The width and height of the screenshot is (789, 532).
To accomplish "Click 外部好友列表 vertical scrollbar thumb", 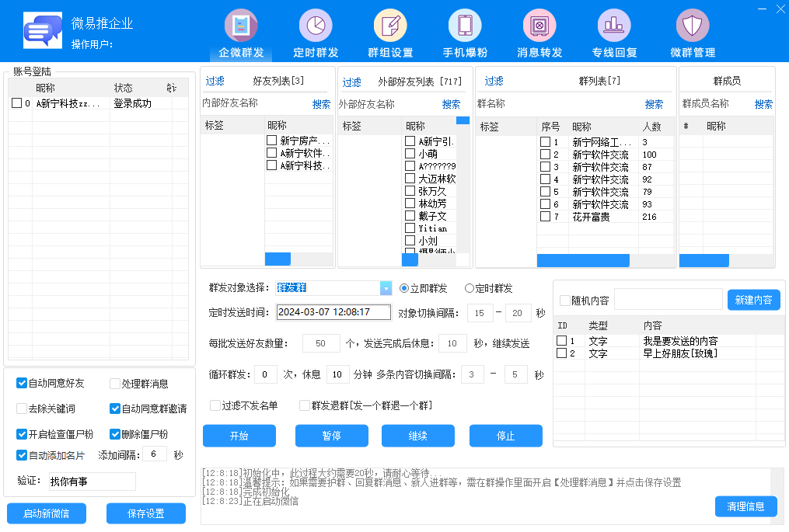I will (463, 120).
